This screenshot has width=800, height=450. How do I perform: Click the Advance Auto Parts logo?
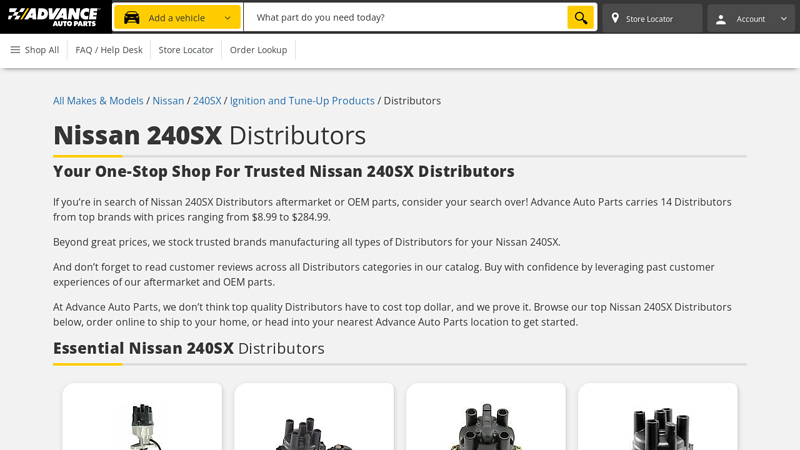pos(54,17)
